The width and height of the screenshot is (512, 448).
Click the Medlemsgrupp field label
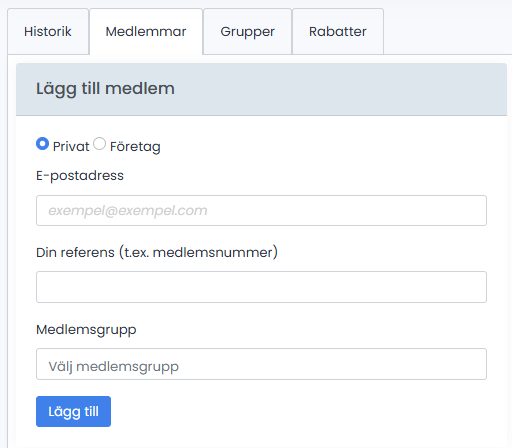86,330
